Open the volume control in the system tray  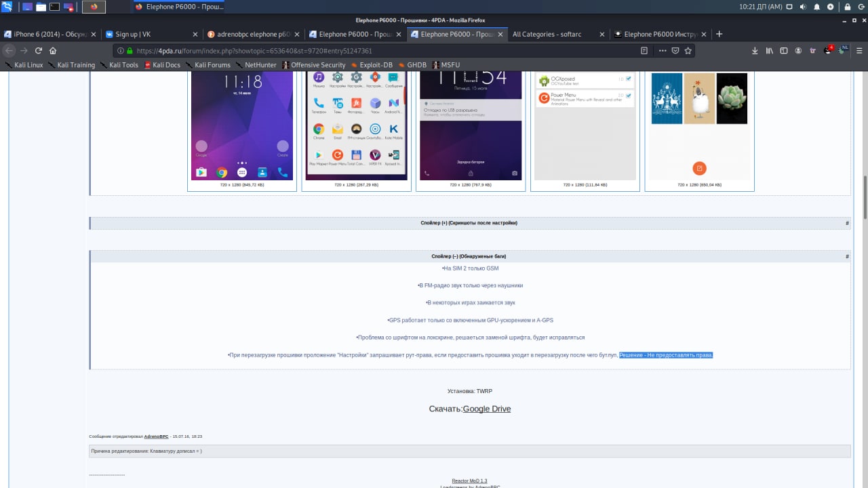(x=804, y=7)
